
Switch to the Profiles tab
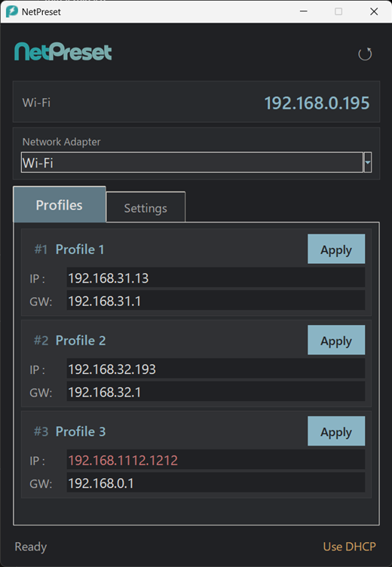click(60, 204)
